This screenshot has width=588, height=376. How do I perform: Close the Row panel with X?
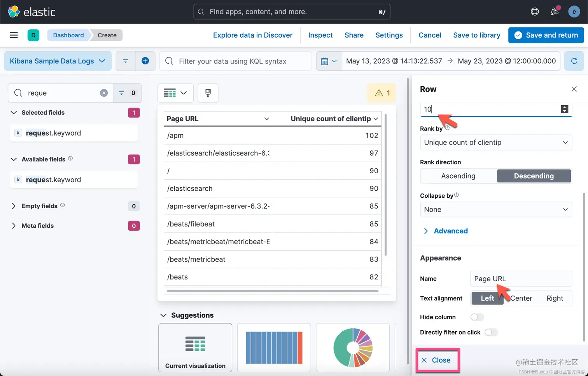click(x=574, y=89)
